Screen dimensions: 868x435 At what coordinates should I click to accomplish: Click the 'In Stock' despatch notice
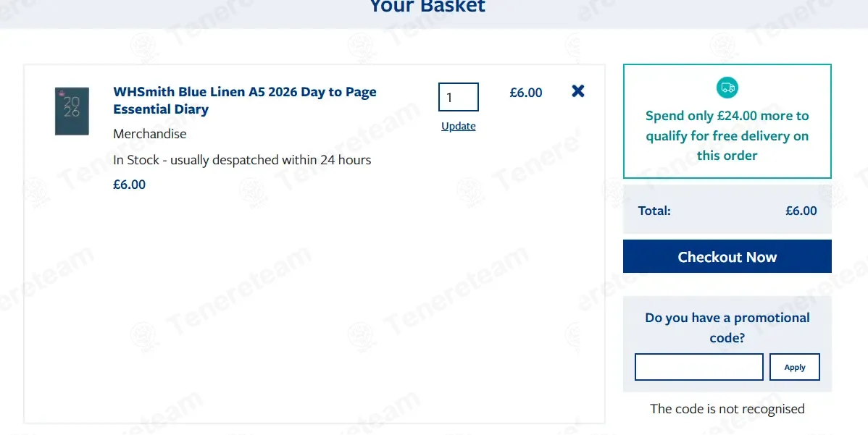[242, 160]
